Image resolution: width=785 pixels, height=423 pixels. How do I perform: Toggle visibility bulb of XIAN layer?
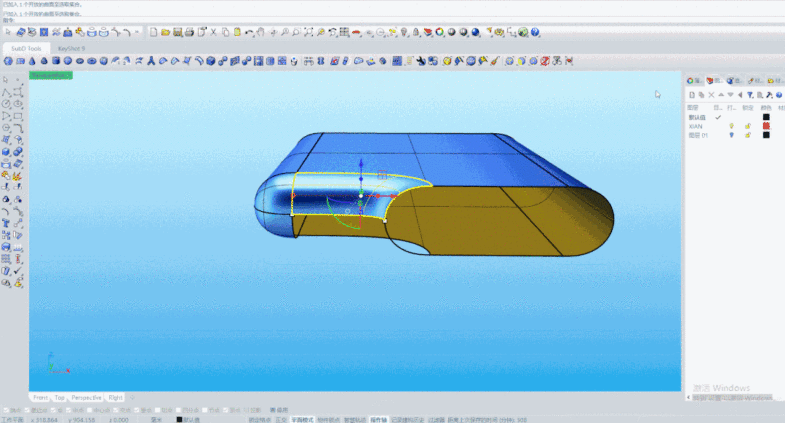coord(731,126)
